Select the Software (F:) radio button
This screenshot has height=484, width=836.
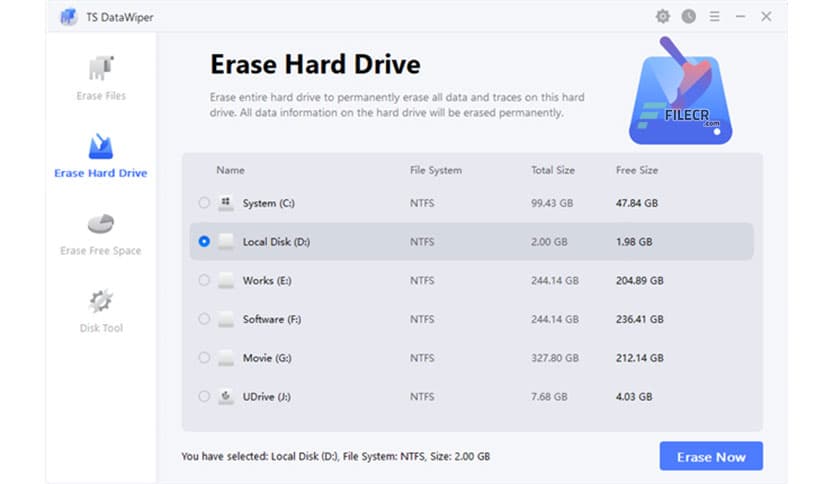coord(204,319)
